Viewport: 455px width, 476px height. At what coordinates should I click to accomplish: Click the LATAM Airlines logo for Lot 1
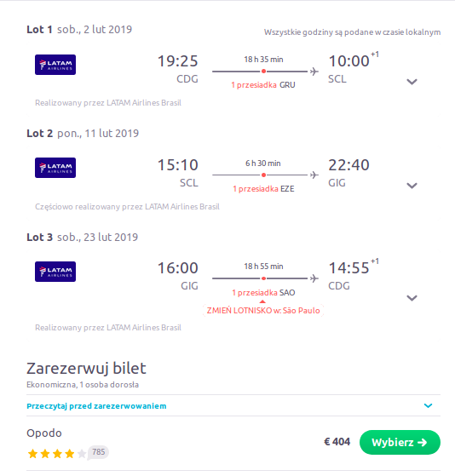[x=55, y=65]
